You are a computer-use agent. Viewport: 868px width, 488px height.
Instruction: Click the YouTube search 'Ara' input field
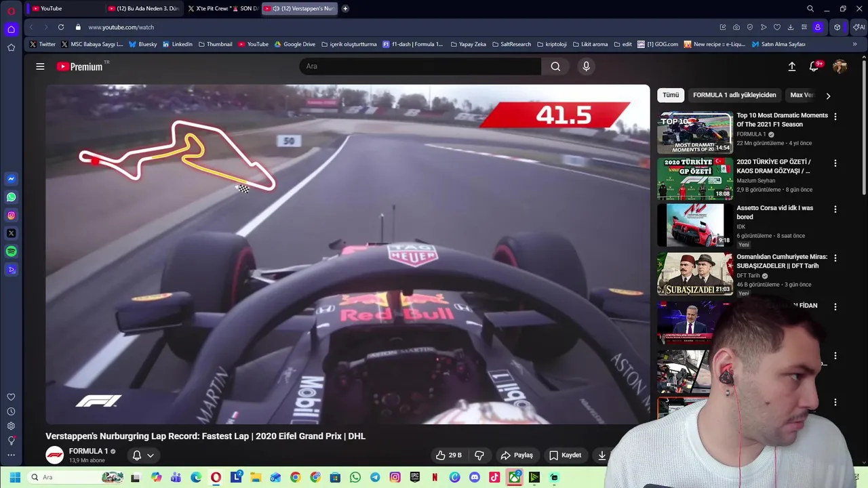point(420,66)
